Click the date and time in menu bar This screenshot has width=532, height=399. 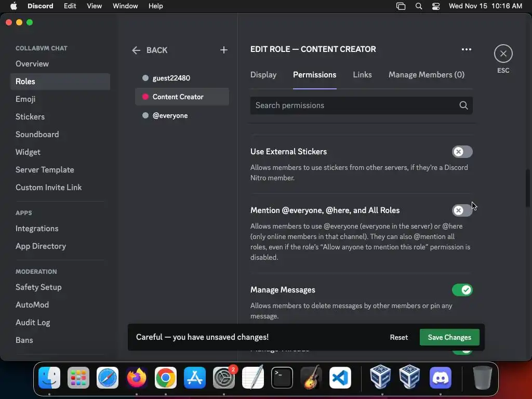485,6
